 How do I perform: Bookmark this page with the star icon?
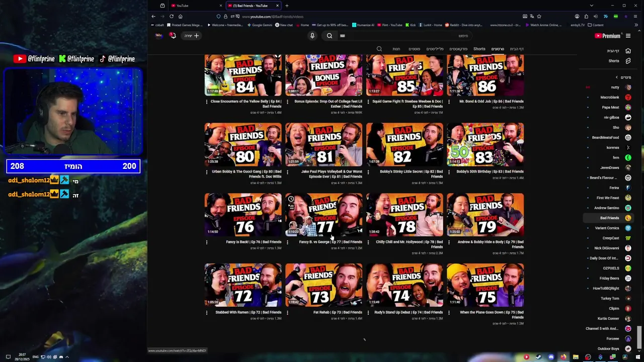[x=539, y=16]
